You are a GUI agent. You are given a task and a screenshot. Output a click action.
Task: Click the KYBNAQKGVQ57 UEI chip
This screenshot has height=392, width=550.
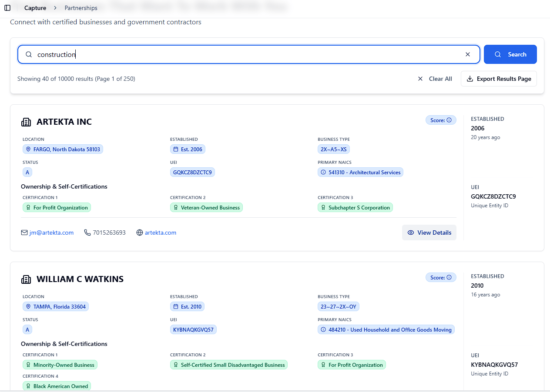[x=193, y=329]
